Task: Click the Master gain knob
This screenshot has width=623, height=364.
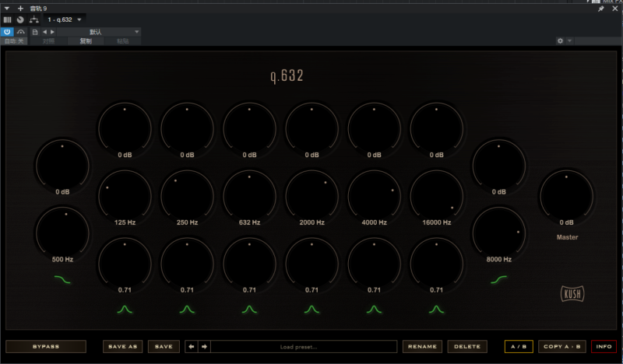Action: tap(566, 196)
